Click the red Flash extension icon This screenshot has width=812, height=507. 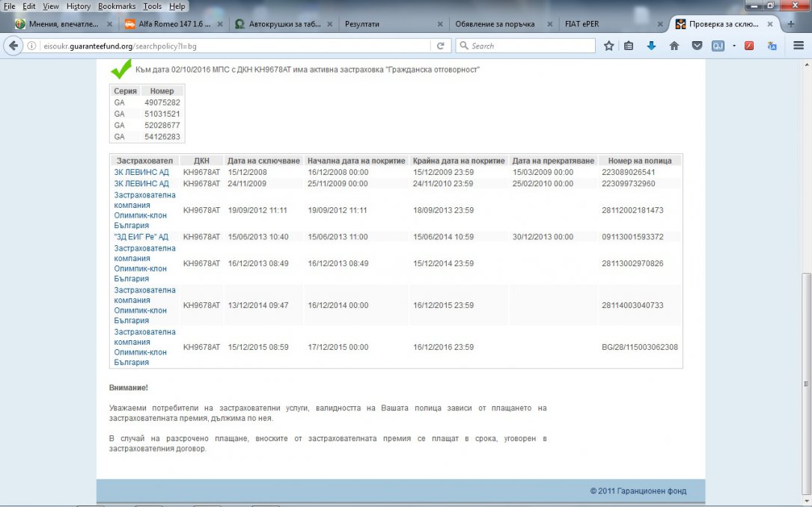pyautogui.click(x=748, y=46)
